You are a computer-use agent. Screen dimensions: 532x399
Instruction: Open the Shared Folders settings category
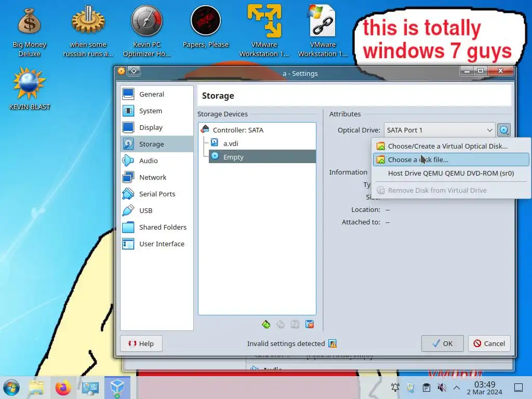point(157,227)
